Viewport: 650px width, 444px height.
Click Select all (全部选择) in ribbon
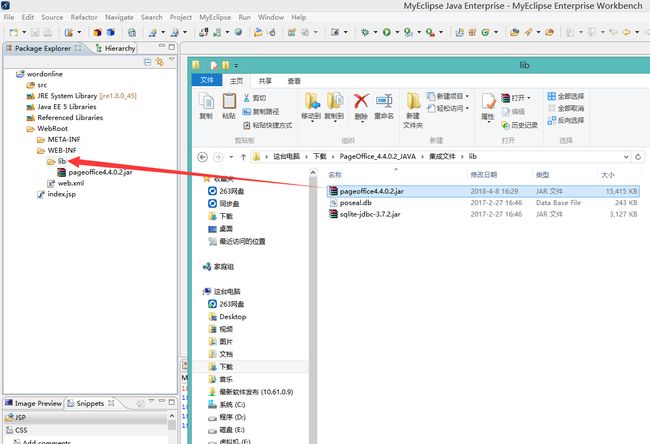click(565, 96)
